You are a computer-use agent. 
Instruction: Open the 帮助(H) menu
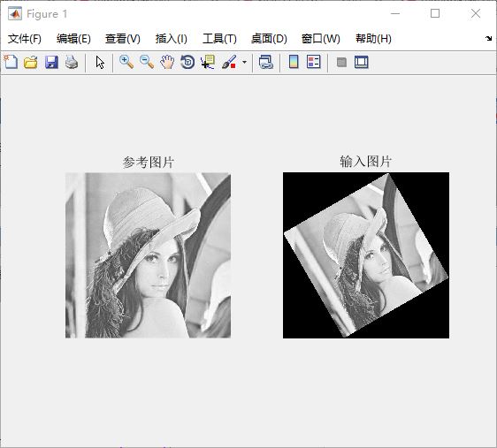click(373, 39)
